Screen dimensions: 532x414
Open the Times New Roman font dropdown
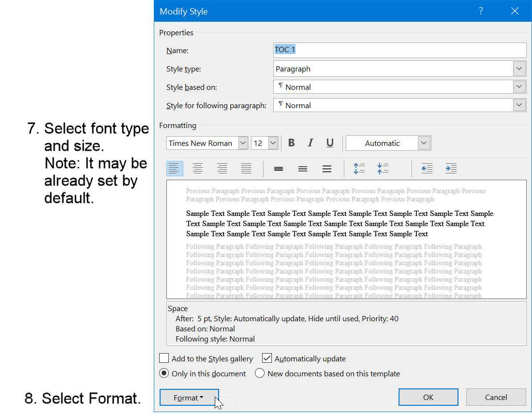[242, 143]
